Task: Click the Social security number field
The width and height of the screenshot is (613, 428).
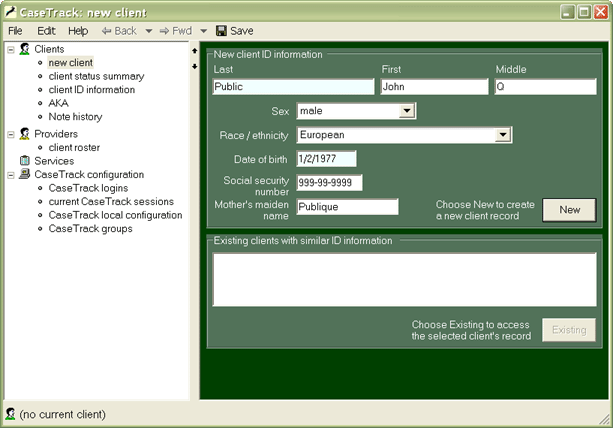Action: pyautogui.click(x=329, y=183)
